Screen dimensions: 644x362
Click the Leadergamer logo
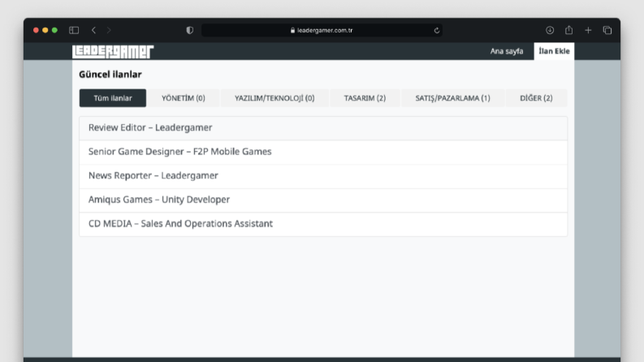[x=113, y=51]
